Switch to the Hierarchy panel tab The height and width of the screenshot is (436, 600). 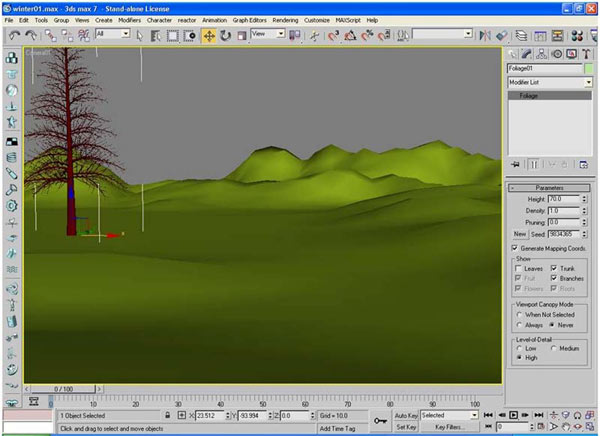(x=541, y=54)
